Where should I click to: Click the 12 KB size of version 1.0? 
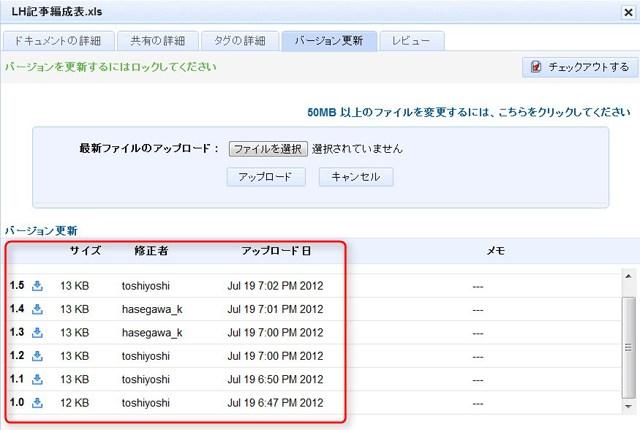tap(75, 403)
